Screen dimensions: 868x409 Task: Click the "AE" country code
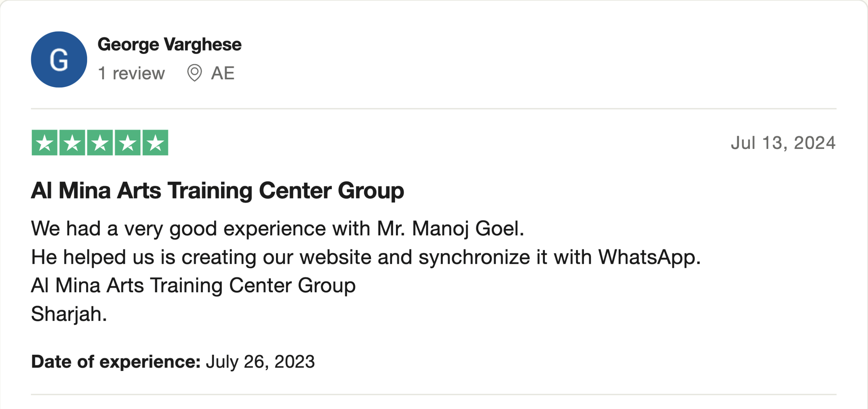click(223, 73)
